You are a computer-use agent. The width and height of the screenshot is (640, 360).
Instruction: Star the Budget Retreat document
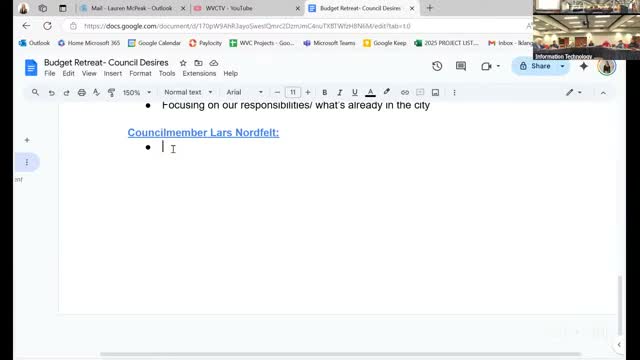(183, 63)
